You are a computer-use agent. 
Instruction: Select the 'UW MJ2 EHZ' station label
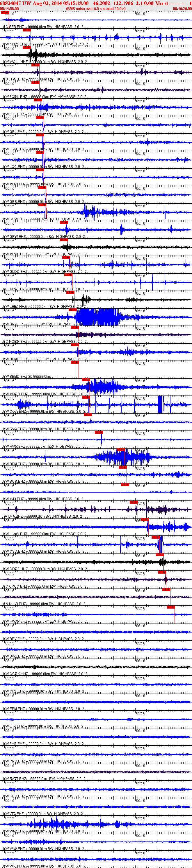[x=13, y=499]
